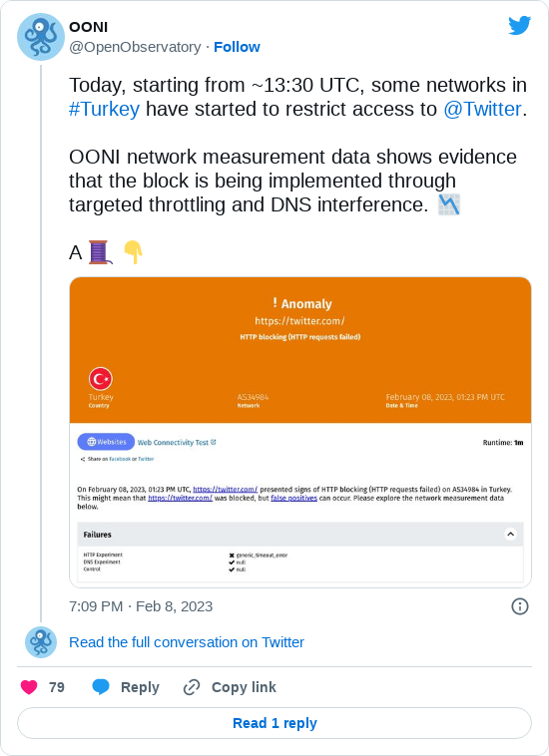Click the heart like icon

pyautogui.click(x=29, y=687)
